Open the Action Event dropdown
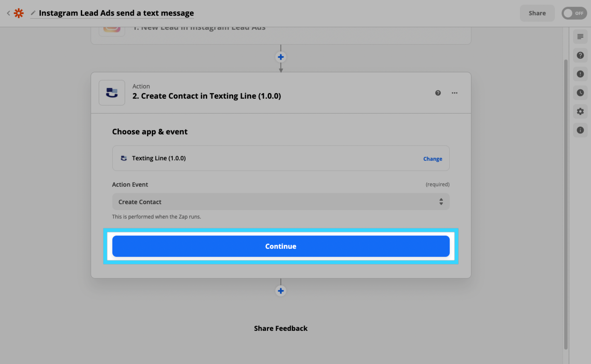 tap(281, 202)
